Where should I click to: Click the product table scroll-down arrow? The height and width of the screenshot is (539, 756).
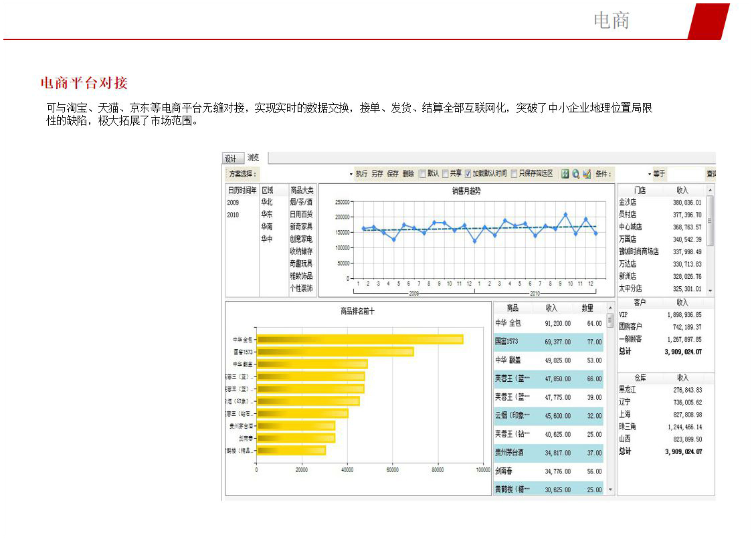(x=609, y=490)
